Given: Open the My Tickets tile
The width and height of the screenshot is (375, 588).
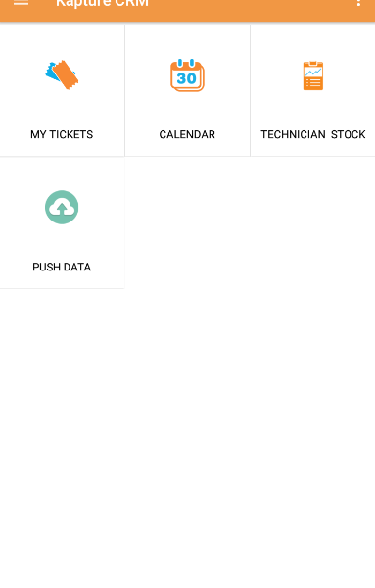Looking at the screenshot, I should click(62, 90).
